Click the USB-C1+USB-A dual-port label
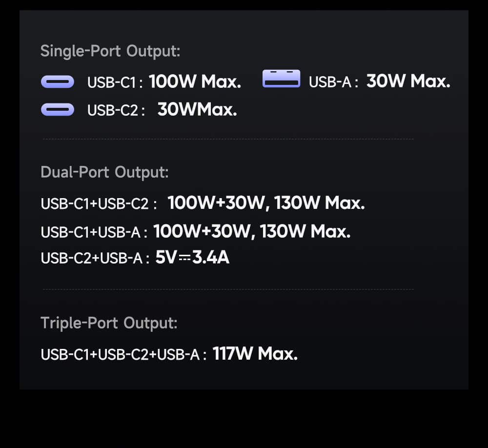 [94, 232]
